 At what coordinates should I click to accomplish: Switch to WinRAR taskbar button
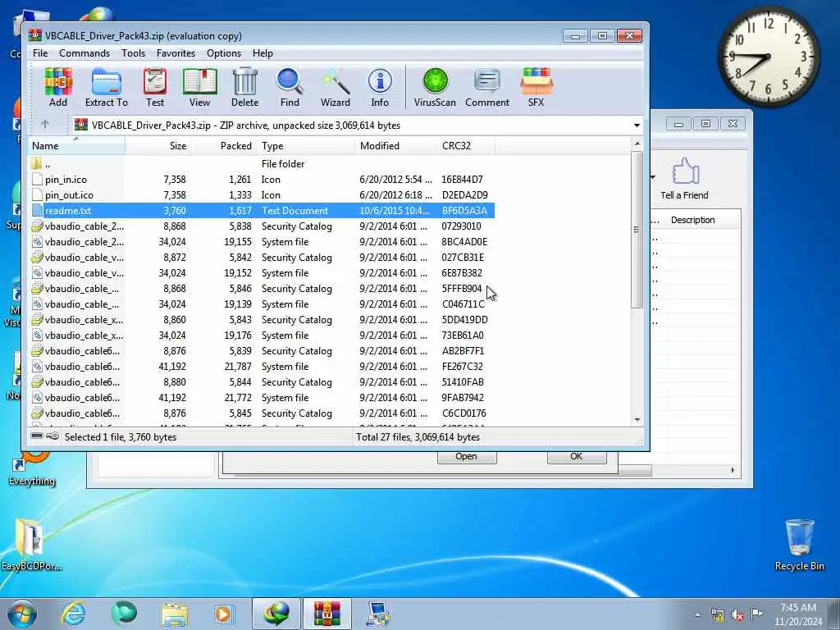click(x=326, y=614)
